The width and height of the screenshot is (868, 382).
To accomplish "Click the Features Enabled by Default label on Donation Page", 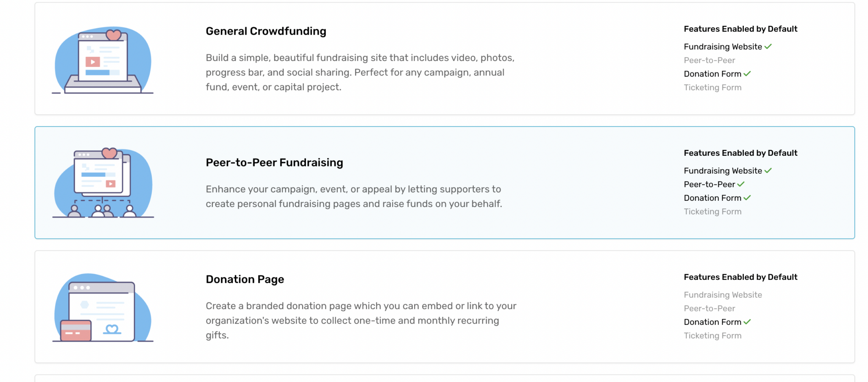I will 740,277.
